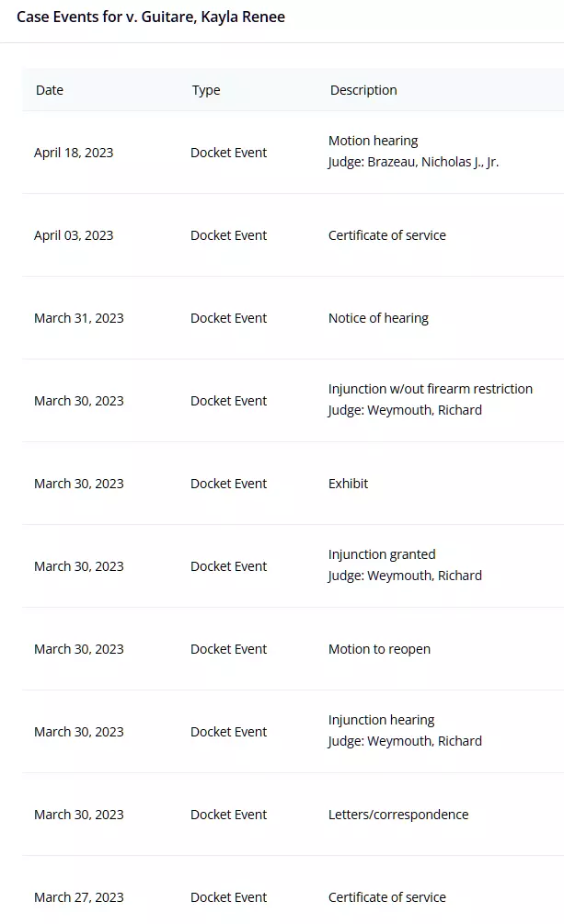564x924 pixels.
Task: Click Injunction hearing description
Action: 381,720
